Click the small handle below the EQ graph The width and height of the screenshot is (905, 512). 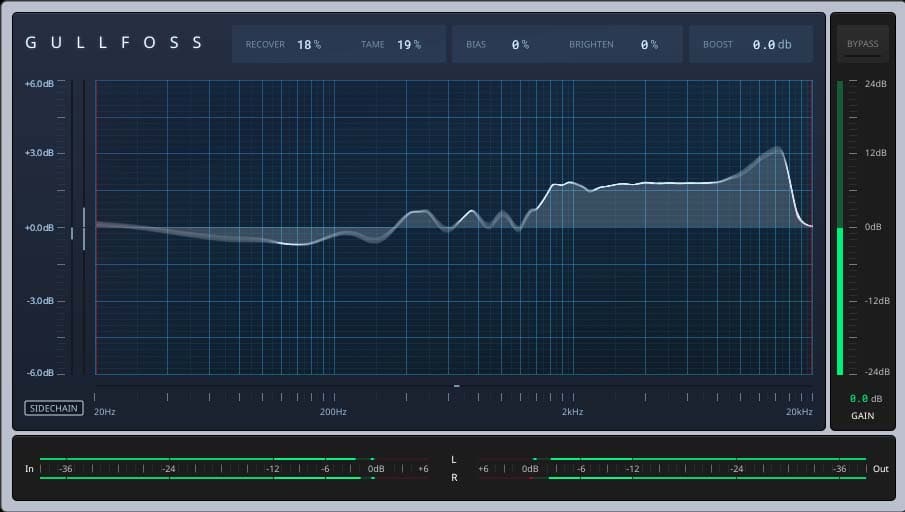click(456, 385)
